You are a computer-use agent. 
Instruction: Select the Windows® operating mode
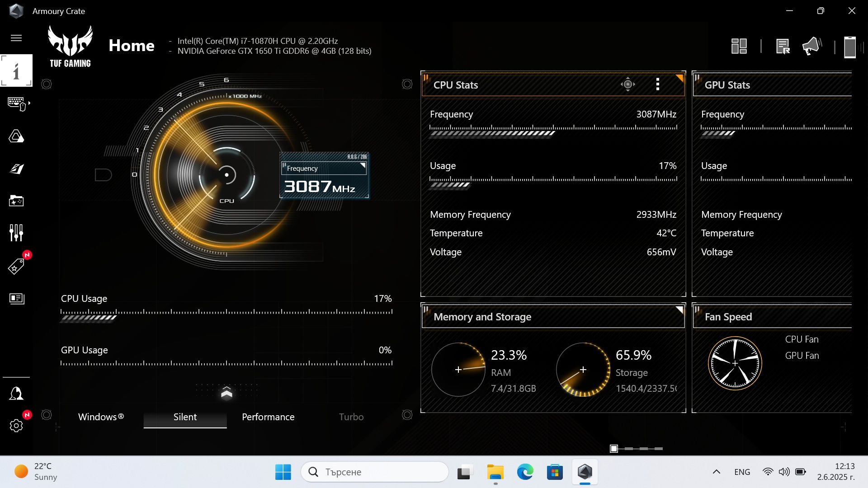pos(101,417)
